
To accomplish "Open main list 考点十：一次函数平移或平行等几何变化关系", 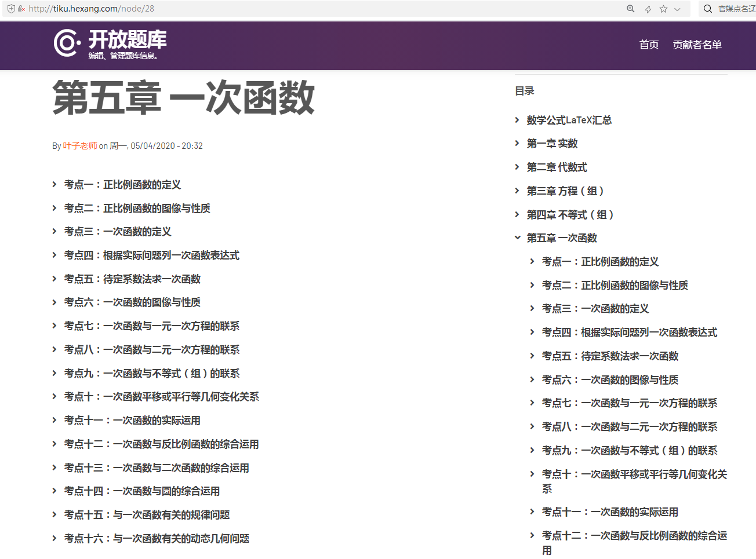I will tap(162, 396).
